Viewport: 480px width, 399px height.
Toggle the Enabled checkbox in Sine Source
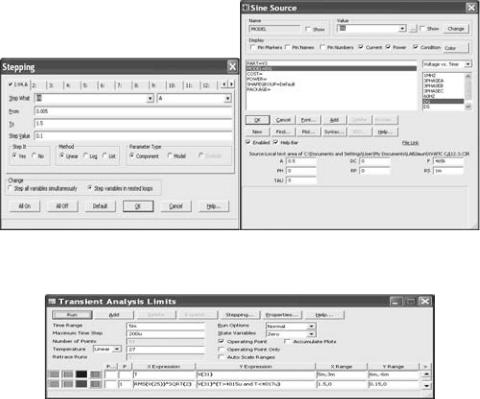(x=248, y=142)
